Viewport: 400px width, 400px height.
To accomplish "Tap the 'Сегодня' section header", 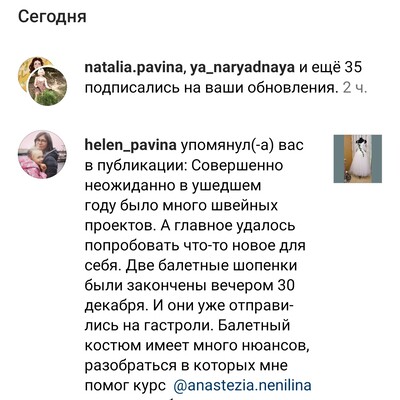I will [52, 17].
